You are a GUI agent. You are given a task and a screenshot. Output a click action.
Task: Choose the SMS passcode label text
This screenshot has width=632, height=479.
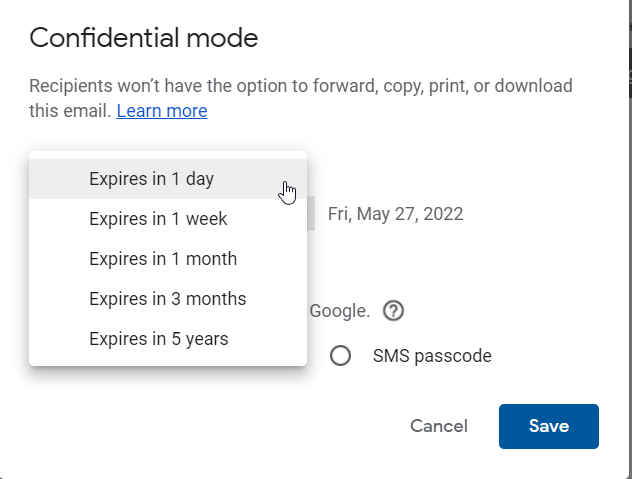click(x=432, y=356)
